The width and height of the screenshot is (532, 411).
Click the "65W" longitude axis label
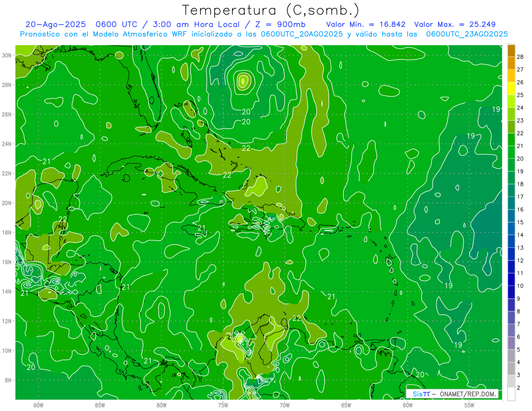coord(346,405)
